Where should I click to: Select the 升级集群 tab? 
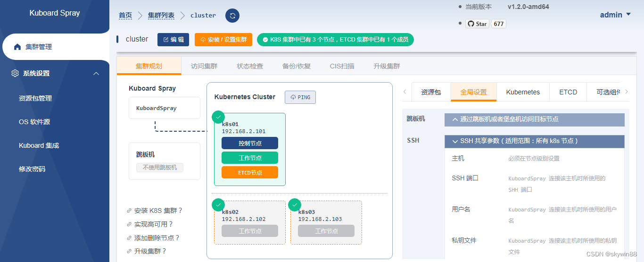pyautogui.click(x=387, y=66)
